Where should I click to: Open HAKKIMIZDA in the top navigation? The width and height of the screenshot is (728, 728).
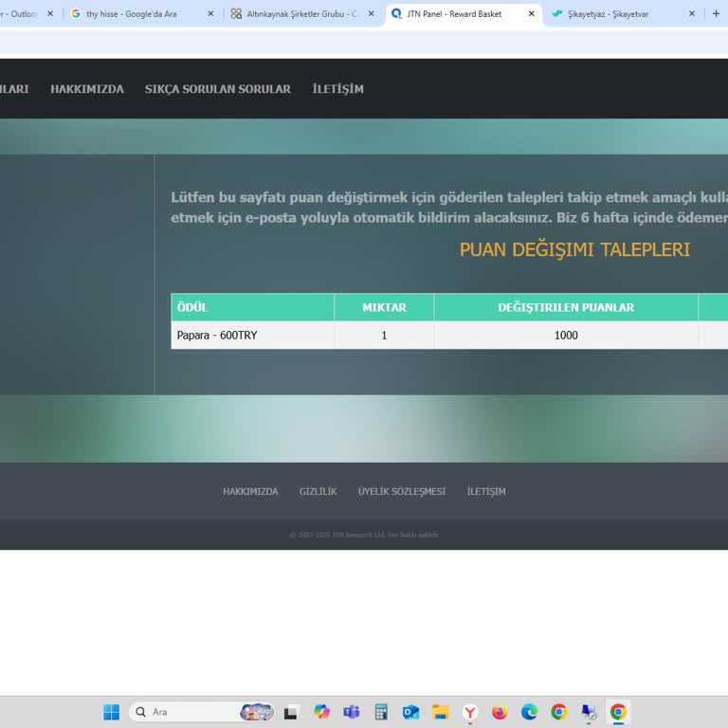click(87, 89)
